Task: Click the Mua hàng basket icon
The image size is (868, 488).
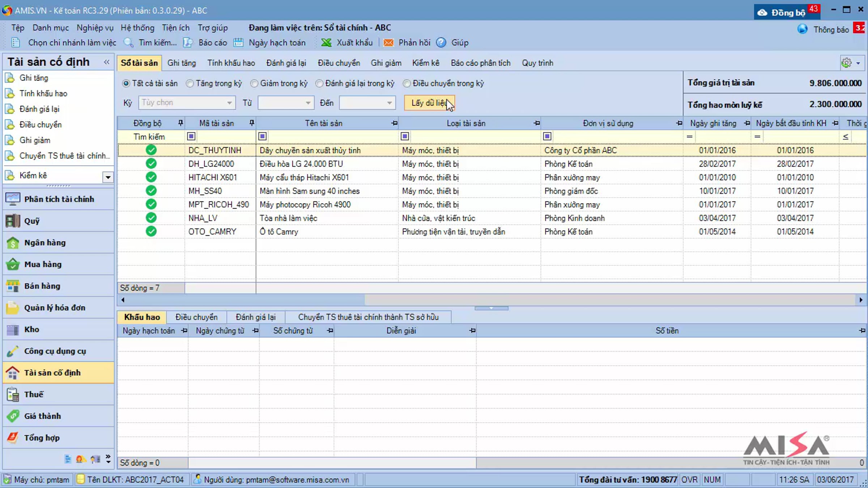Action: 13,264
